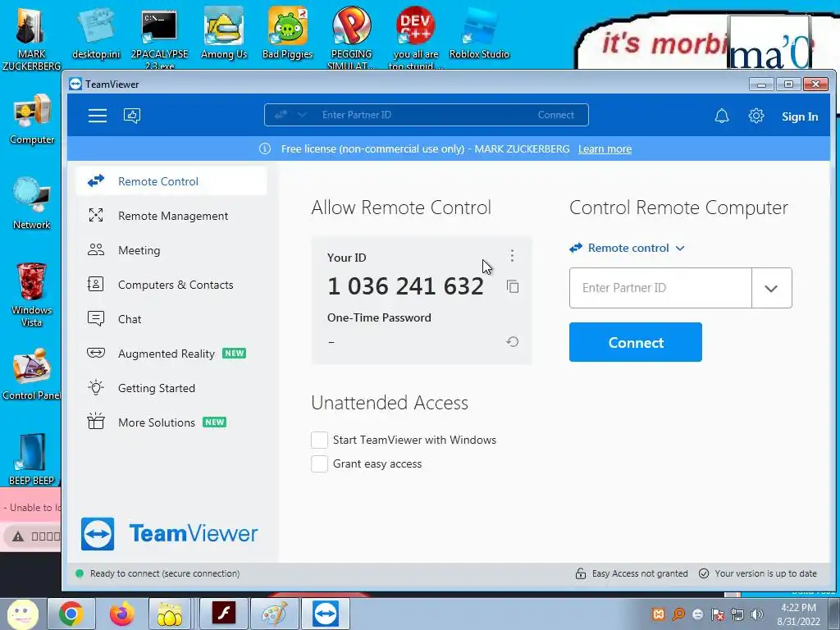Select PEGGING SIMULAT... desktop icon
The height and width of the screenshot is (630, 840).
tap(351, 38)
